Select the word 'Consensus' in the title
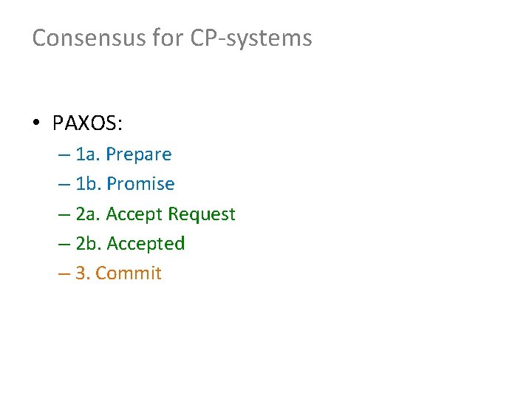Screen dimensions: 532x399 point(89,38)
